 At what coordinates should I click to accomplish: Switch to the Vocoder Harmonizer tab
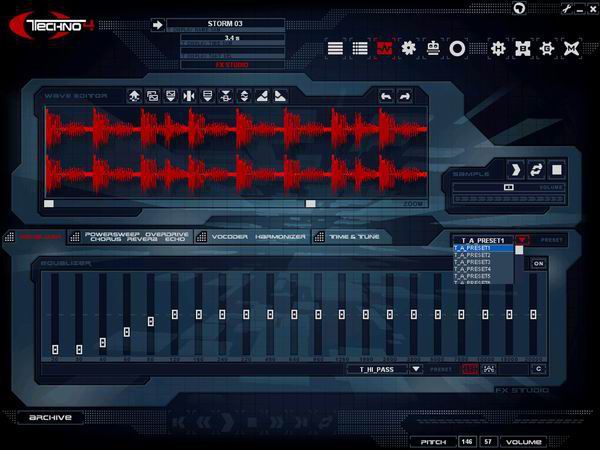(x=252, y=237)
